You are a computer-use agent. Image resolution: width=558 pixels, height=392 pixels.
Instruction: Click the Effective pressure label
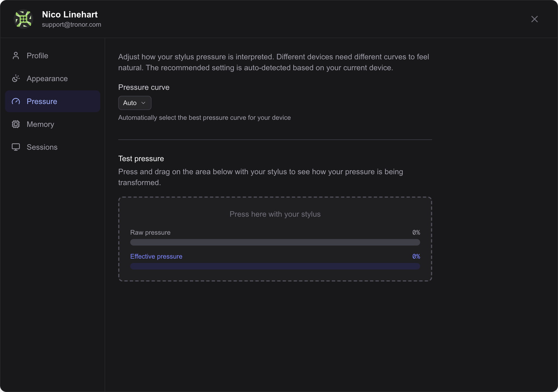click(156, 256)
